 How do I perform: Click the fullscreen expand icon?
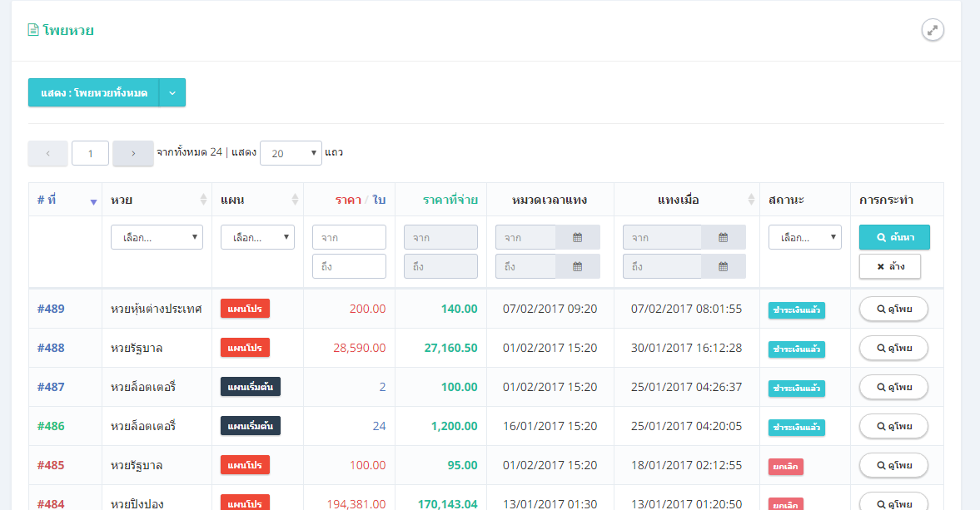pos(933,30)
